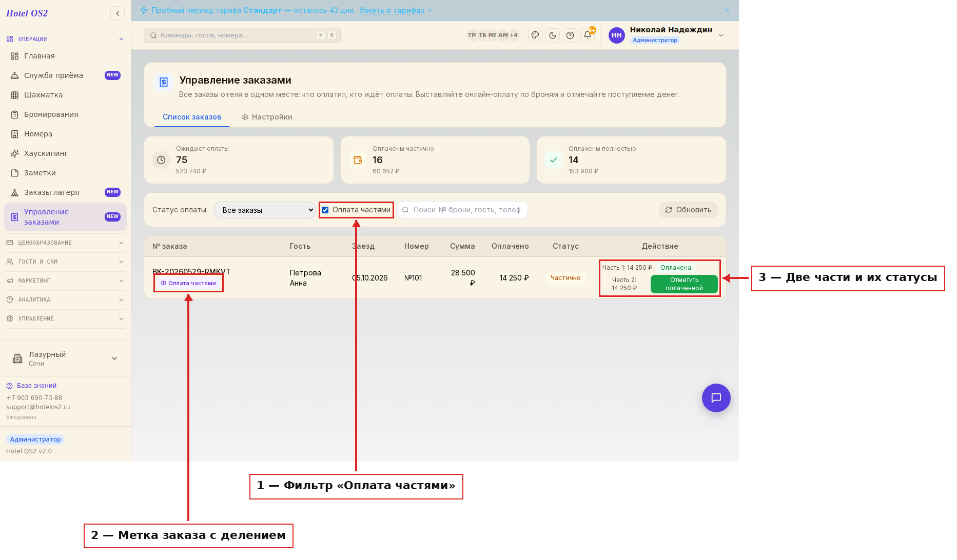Click Отметить оплаченной button
Viewport: 957px width, 560px height.
684,284
